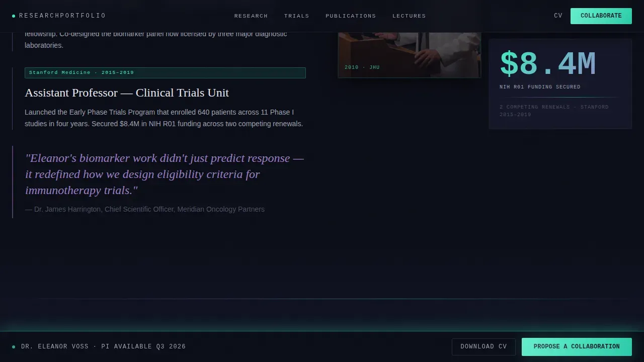Viewport: 644px width, 362px height.
Task: Click the Assistant Professor Clinical Trials Unit heading
Action: 127,93
